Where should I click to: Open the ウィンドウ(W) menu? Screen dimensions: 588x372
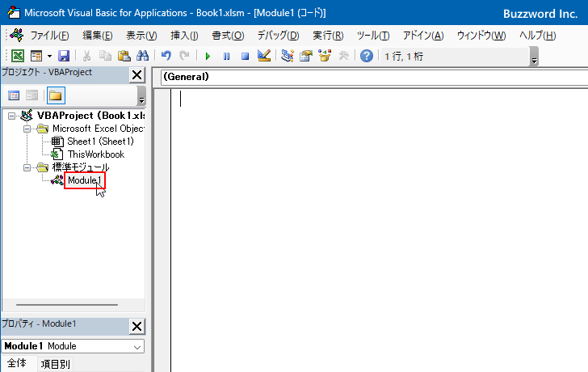[481, 36]
